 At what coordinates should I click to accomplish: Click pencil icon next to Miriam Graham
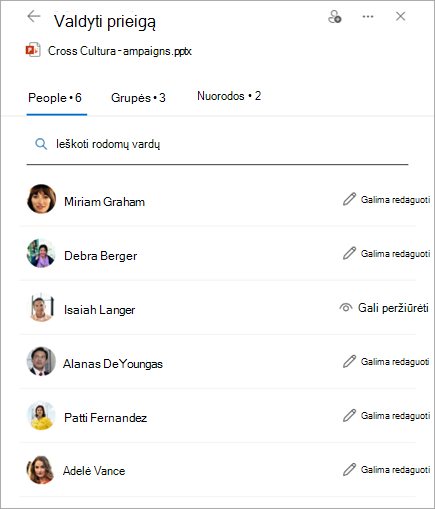click(349, 199)
